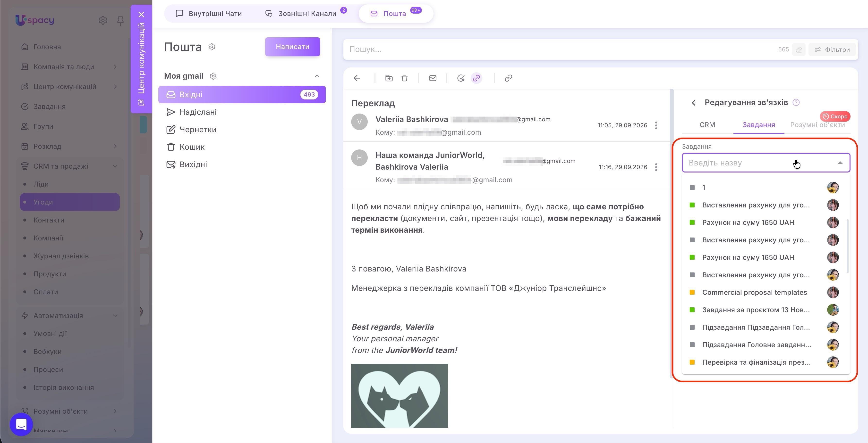The width and height of the screenshot is (868, 443).
Task: Click the help question mark icon
Action: [x=796, y=102]
